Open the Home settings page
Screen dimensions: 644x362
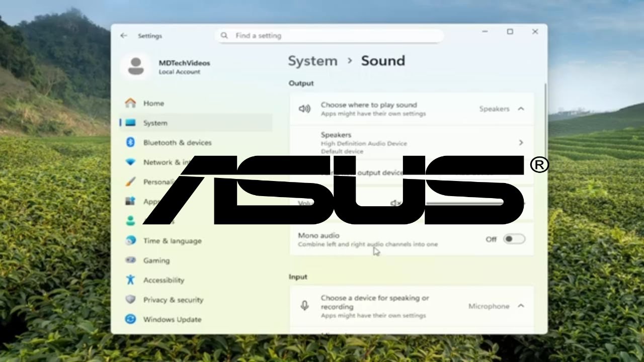[196, 103]
